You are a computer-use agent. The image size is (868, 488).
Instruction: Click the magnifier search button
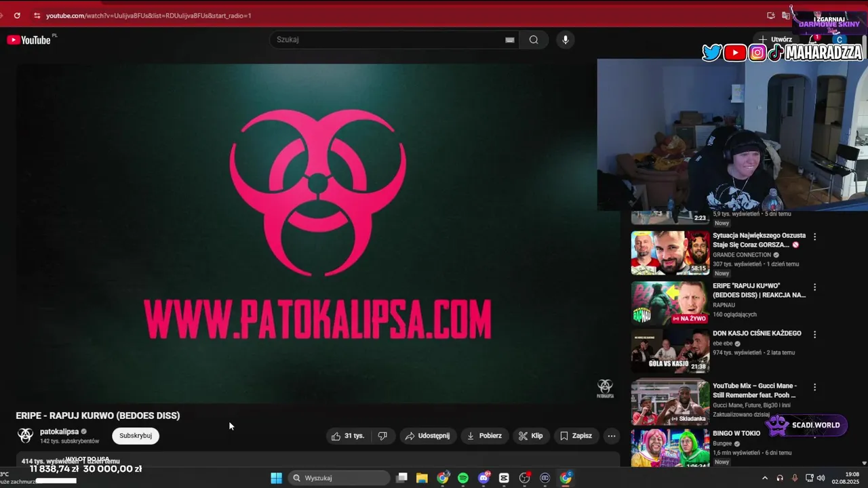(x=534, y=40)
